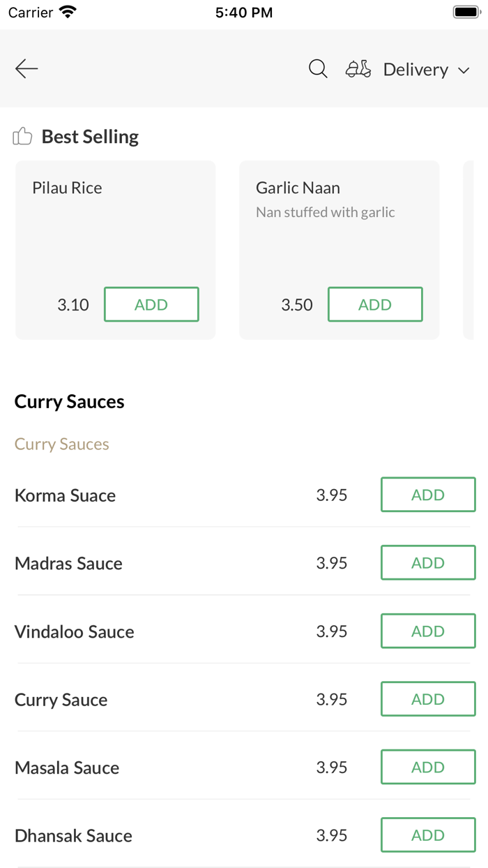This screenshot has height=868, width=488.
Task: Add Pilau Rice to the order
Action: click(x=151, y=304)
